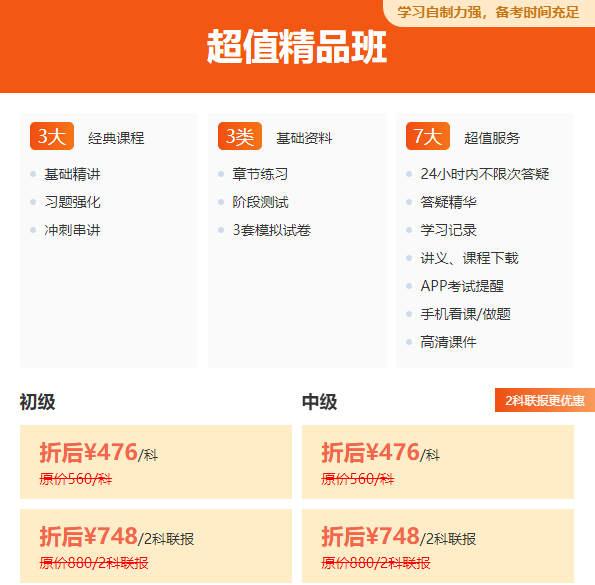Select the 7大 orange badge
This screenshot has height=585, width=595.
pyautogui.click(x=428, y=136)
